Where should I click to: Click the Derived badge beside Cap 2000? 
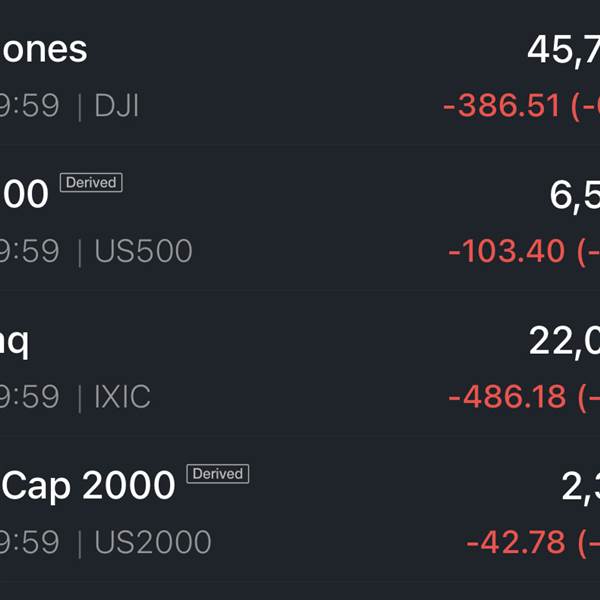217,474
